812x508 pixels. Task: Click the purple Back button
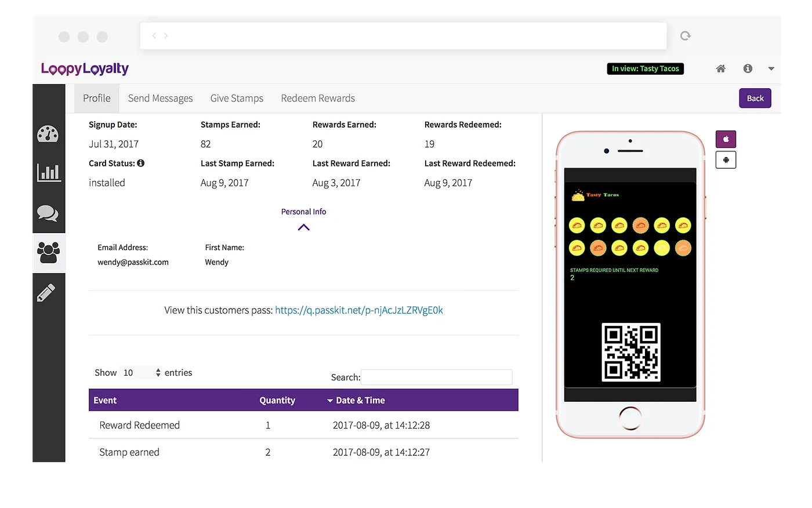tap(755, 99)
